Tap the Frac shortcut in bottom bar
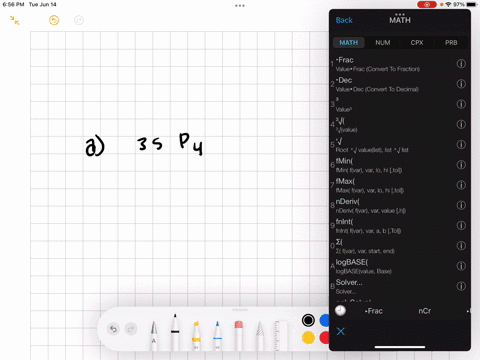The height and width of the screenshot is (360, 480). [x=374, y=311]
